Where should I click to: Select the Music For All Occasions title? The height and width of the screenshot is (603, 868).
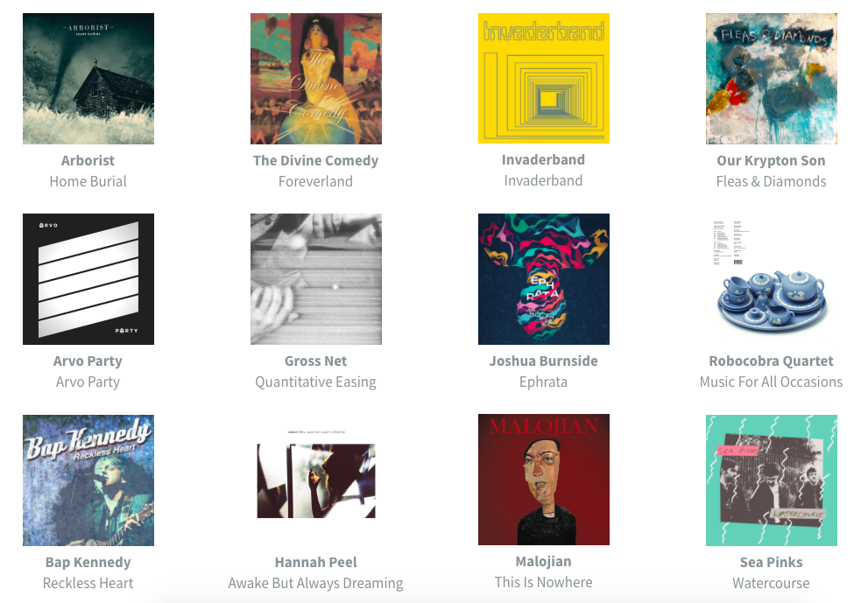coord(771,382)
